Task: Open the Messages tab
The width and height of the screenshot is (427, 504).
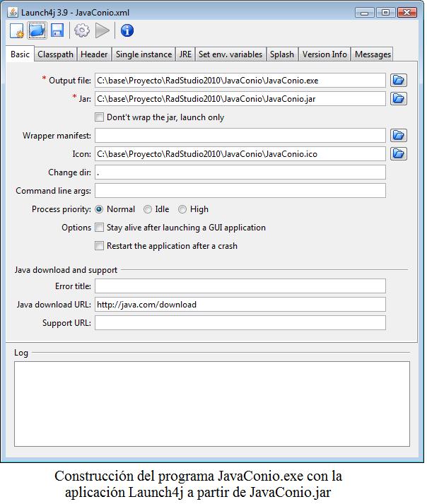Action: coord(373,54)
